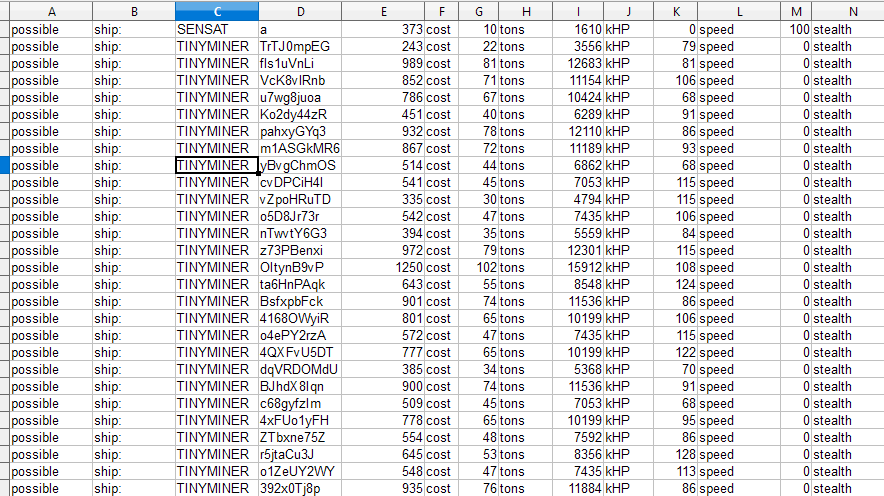The height and width of the screenshot is (496, 884).
Task: Click the SENSAT cell
Action: point(217,29)
